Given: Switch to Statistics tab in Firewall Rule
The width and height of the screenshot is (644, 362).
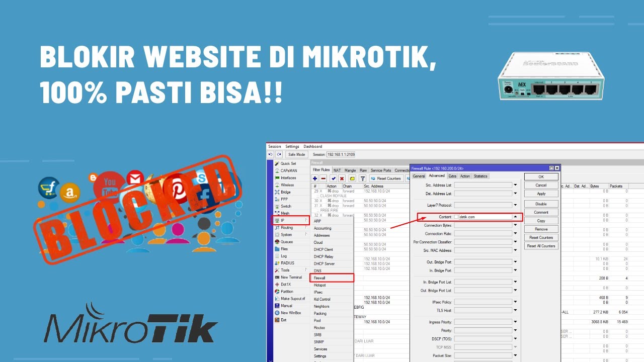Looking at the screenshot, I should point(480,176).
